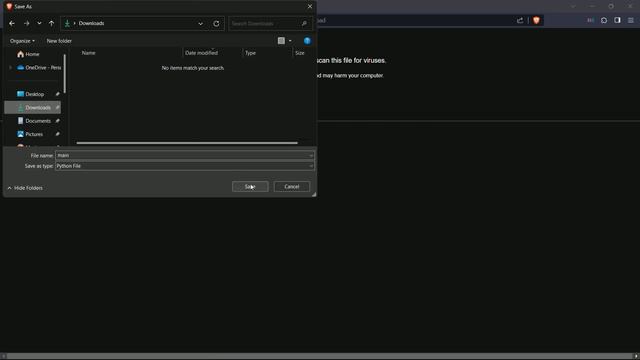Unpin Desktop pin icon in sidebar
Screen dimensions: 640x360
pos(58,94)
